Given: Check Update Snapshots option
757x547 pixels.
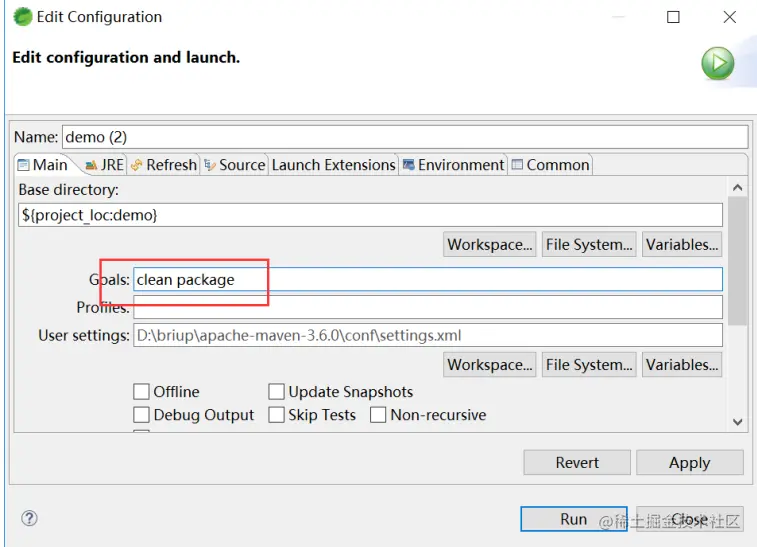Looking at the screenshot, I should click(276, 392).
